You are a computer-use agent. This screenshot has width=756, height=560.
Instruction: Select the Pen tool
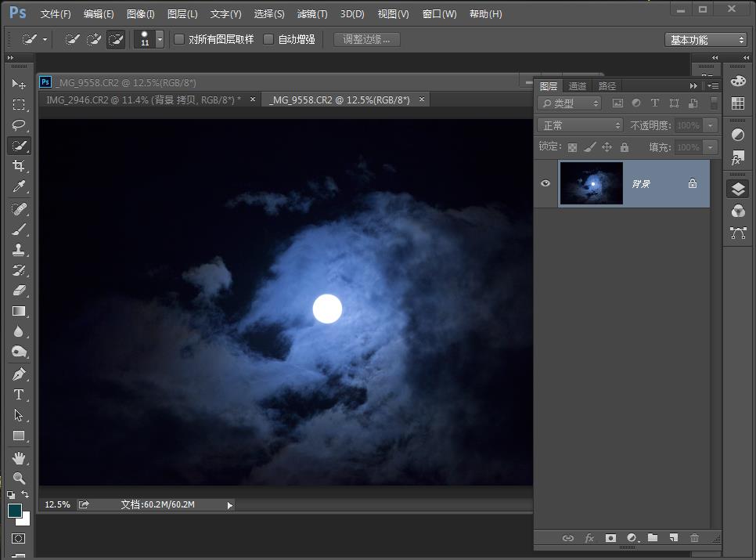click(19, 374)
